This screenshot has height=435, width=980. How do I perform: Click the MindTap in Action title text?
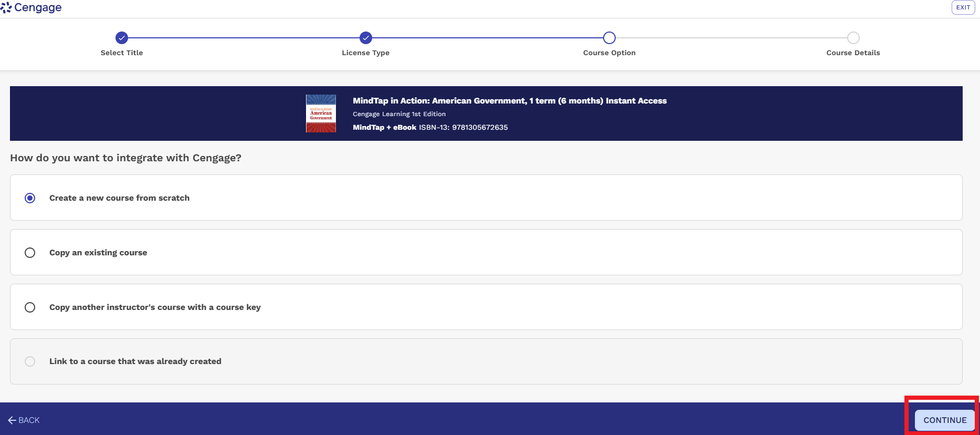[510, 101]
